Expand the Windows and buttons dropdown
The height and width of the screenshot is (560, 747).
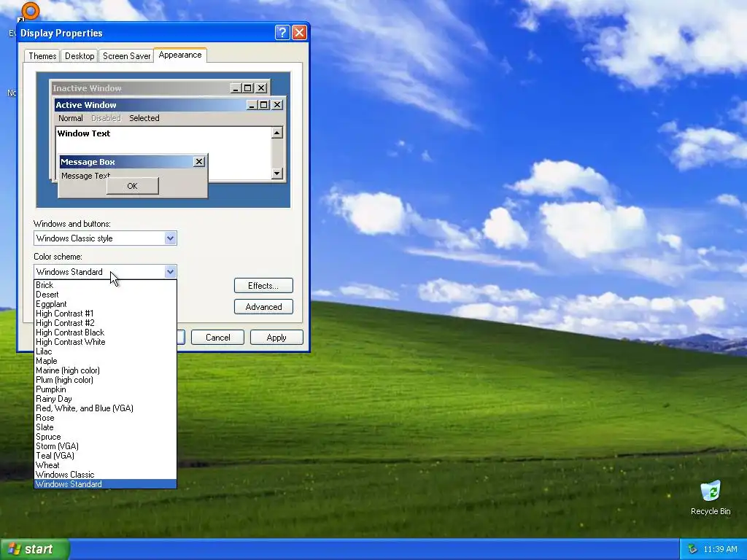pos(170,238)
